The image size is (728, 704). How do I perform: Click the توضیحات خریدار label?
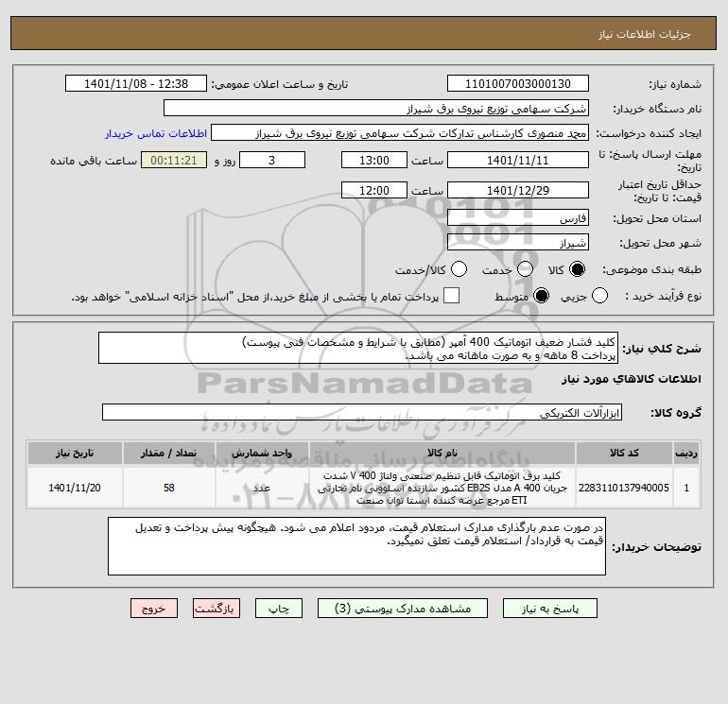(x=656, y=547)
